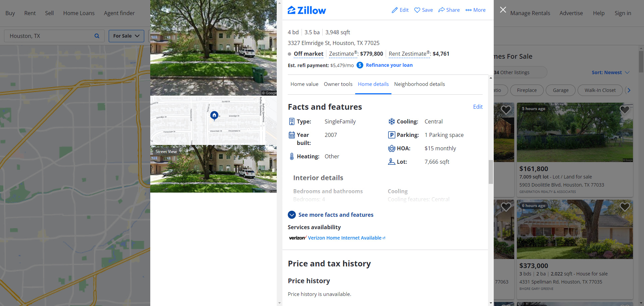Favorite the listing left of the $373,000 house card
The image size is (644, 306).
[506, 207]
